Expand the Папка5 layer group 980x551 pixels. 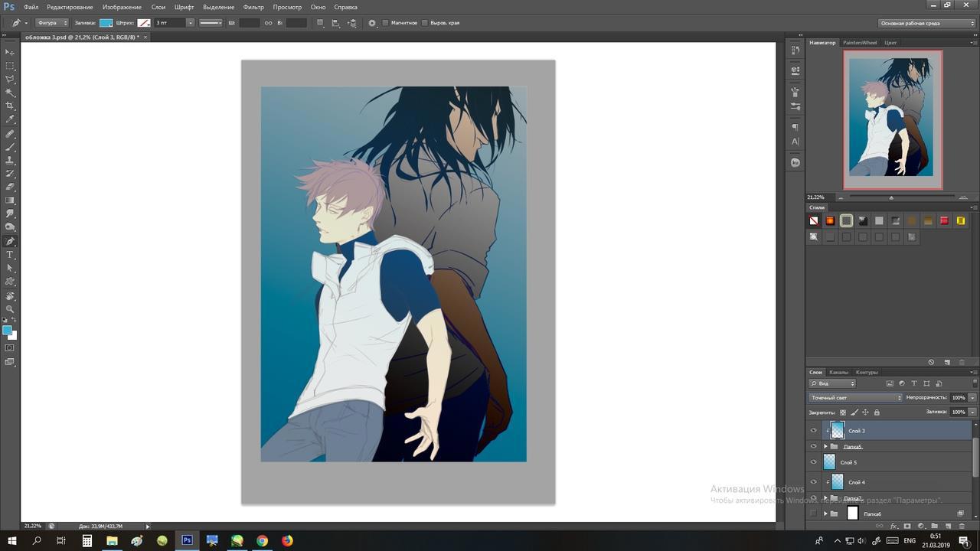tap(825, 446)
